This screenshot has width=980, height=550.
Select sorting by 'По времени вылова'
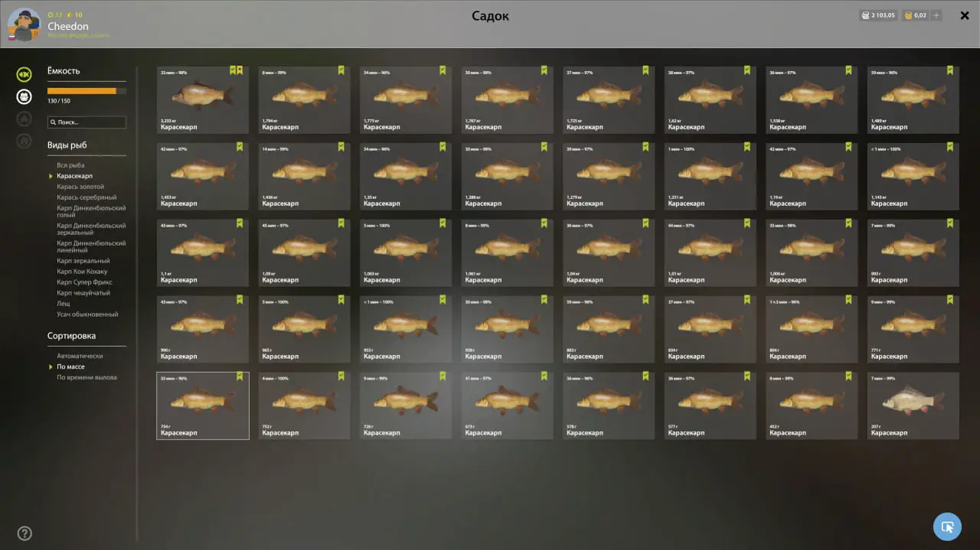[x=87, y=377]
